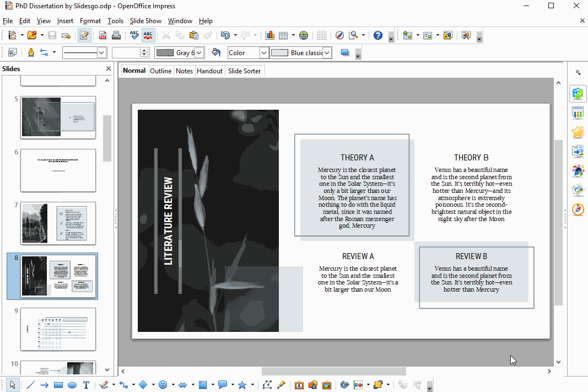Toggle Edit File mode
This screenshot has width=588, height=392.
pyautogui.click(x=84, y=35)
